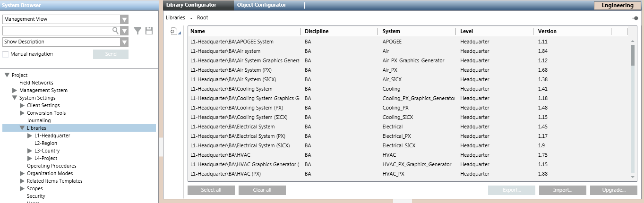Open the search field dropdown arrow
The image size is (644, 203).
coord(124,31)
